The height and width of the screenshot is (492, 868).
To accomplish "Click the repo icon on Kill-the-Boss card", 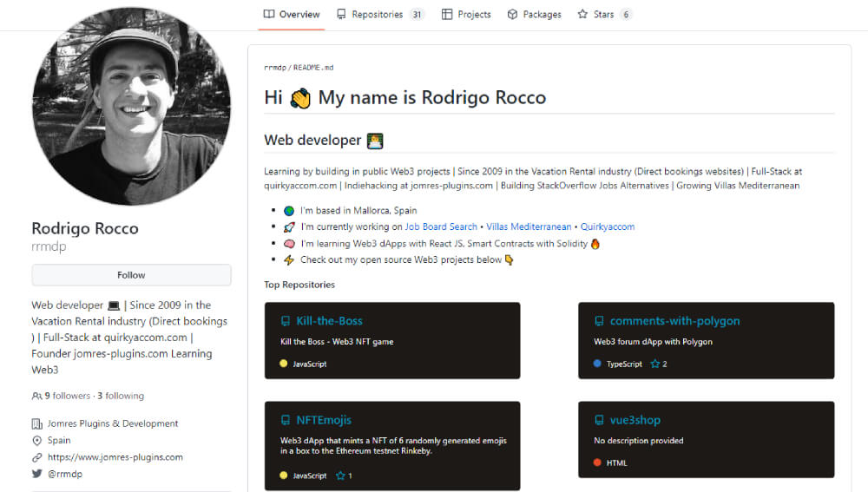I will click(x=285, y=321).
